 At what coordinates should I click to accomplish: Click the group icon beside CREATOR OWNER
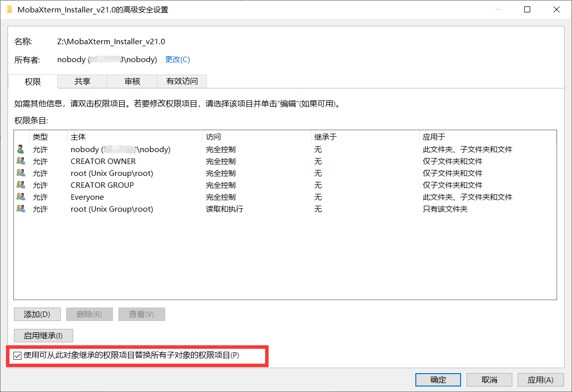[21, 160]
